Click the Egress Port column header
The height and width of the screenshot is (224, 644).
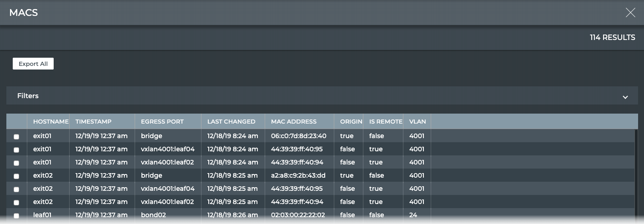pyautogui.click(x=162, y=121)
